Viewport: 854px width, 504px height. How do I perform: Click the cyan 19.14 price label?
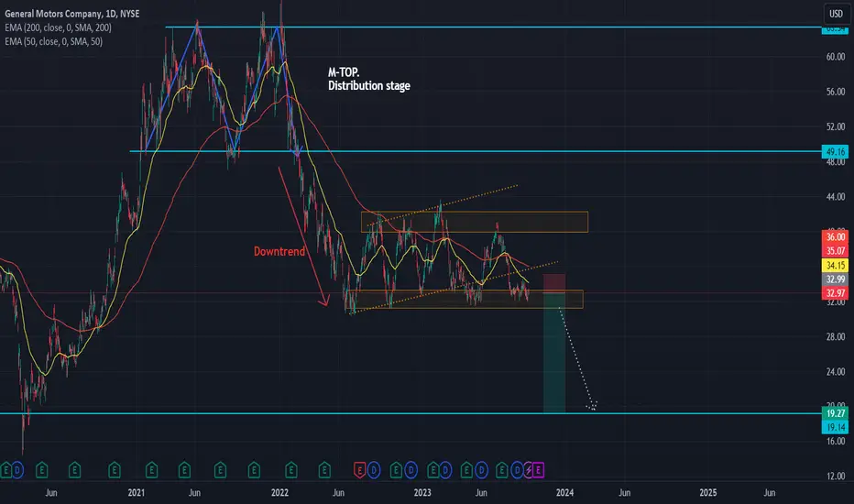tap(835, 427)
